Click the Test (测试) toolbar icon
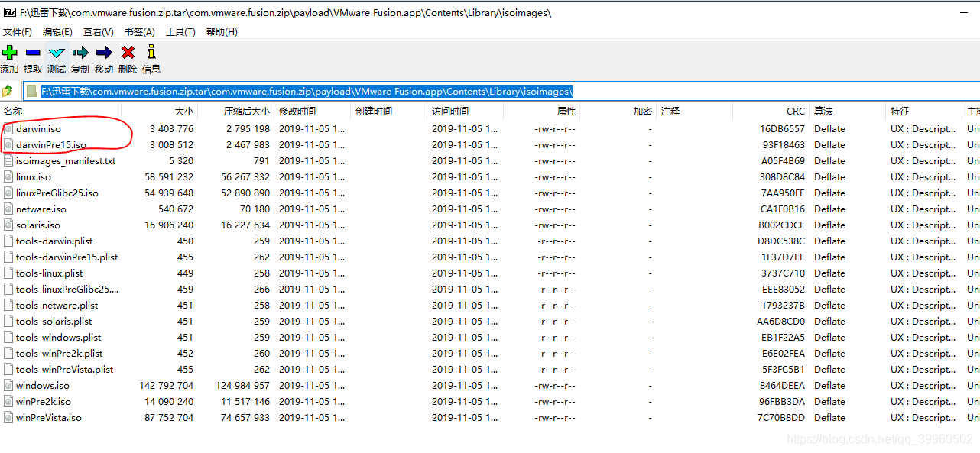 coord(57,53)
